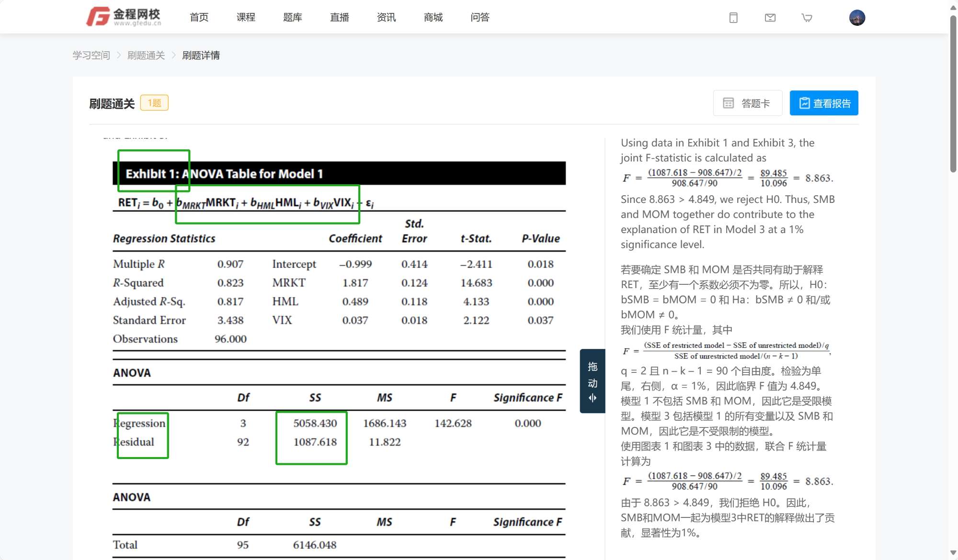The width and height of the screenshot is (958, 560).
Task: Click the user avatar picture
Action: (x=856, y=18)
